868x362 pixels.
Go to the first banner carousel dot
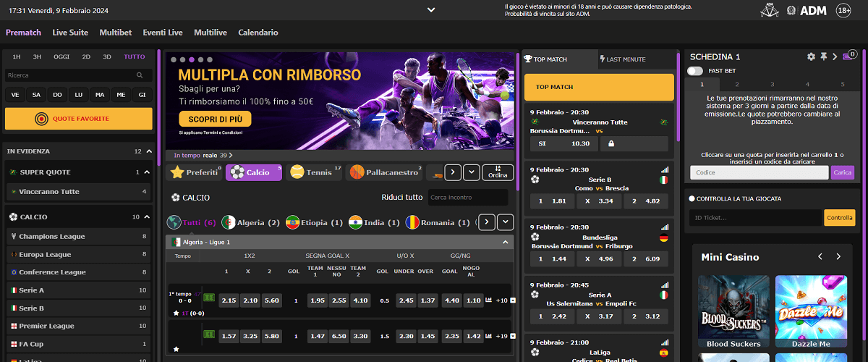[174, 60]
